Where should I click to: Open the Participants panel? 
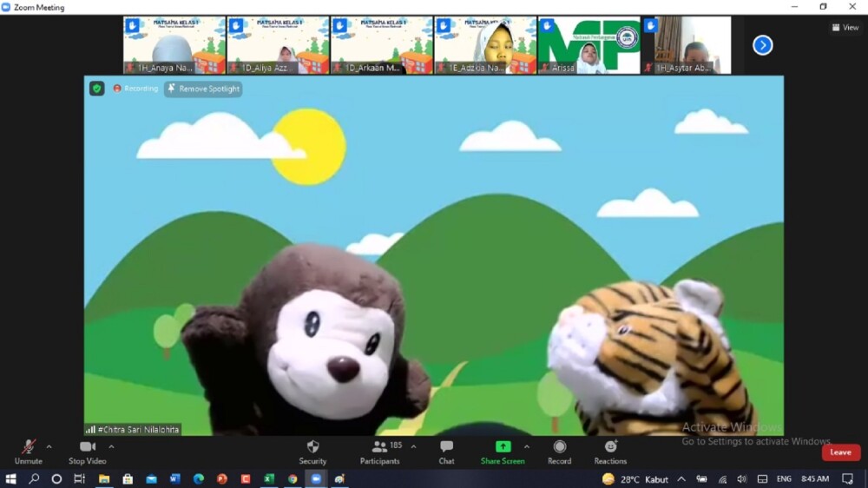tap(380, 452)
